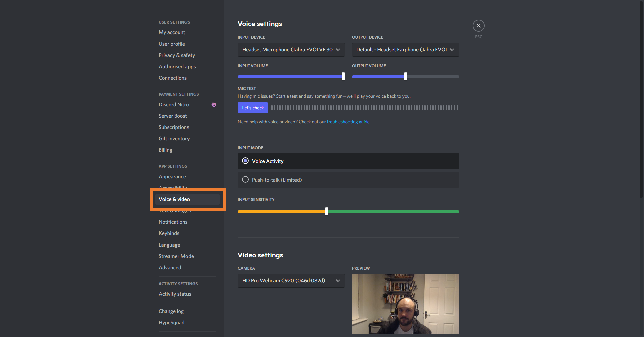Click the Output Volume slider handle

[x=405, y=76]
